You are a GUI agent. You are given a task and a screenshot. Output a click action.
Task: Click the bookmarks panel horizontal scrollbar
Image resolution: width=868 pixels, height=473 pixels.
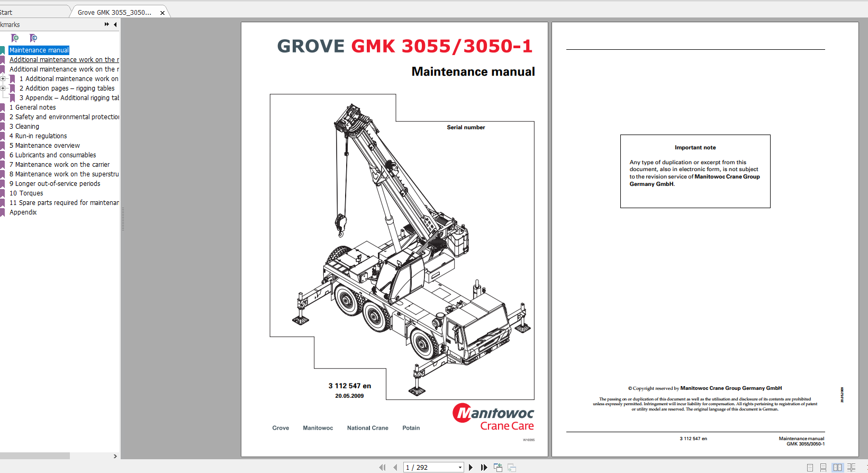click(x=35, y=456)
